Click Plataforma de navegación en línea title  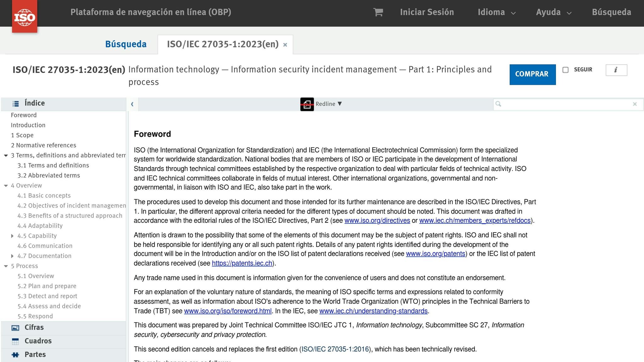coord(151,12)
